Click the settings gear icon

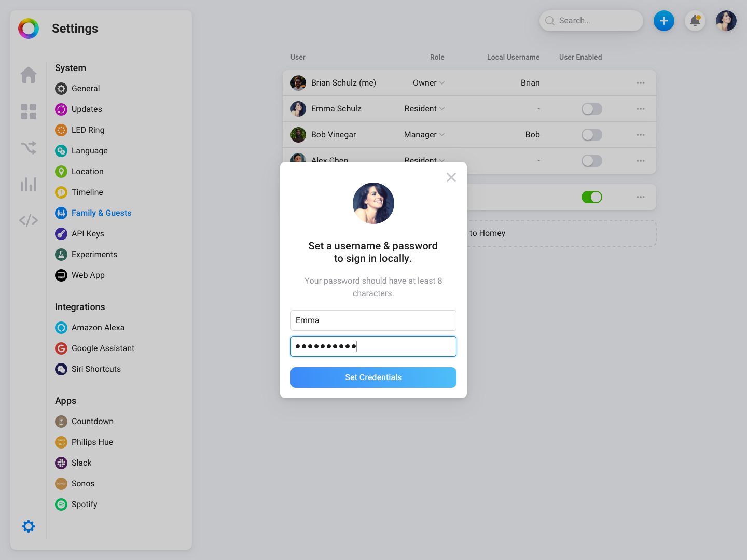[29, 526]
